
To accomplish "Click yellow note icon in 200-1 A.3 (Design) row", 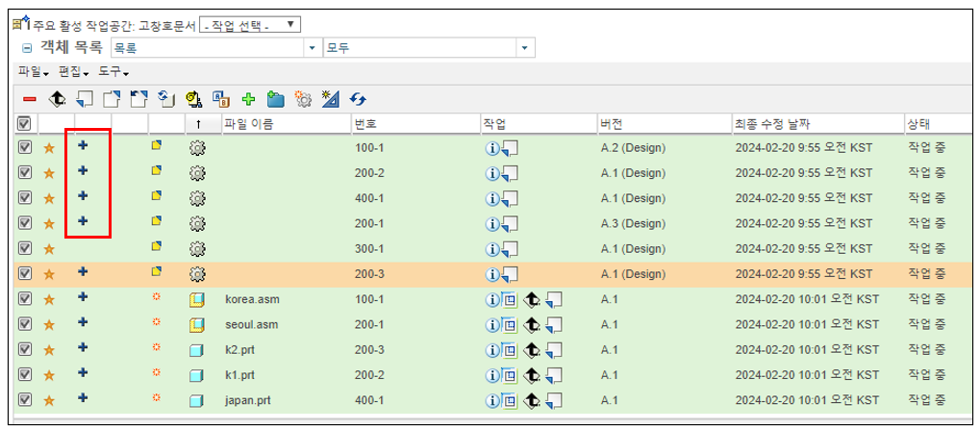I will click(x=156, y=221).
